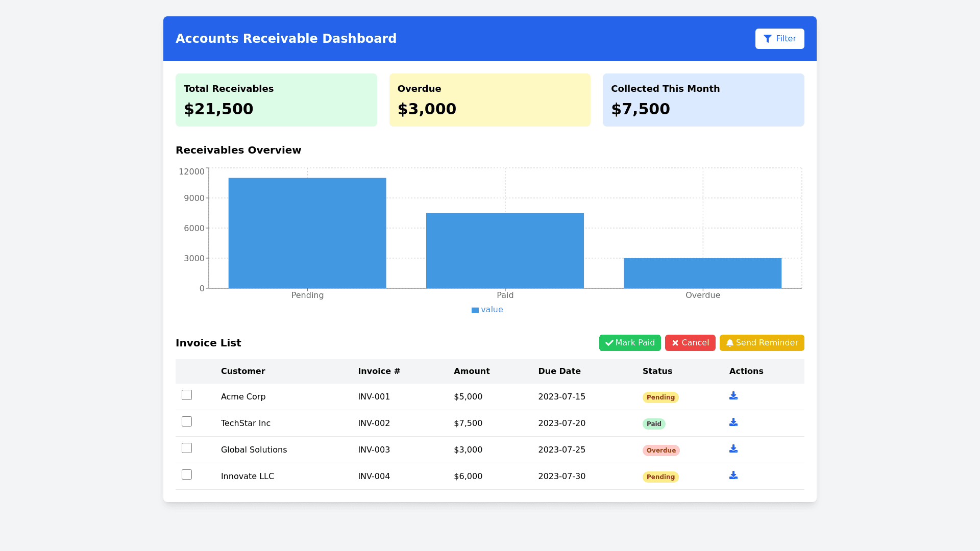980x551 pixels.
Task: Click the Overdue bar in chart
Action: tap(702, 273)
